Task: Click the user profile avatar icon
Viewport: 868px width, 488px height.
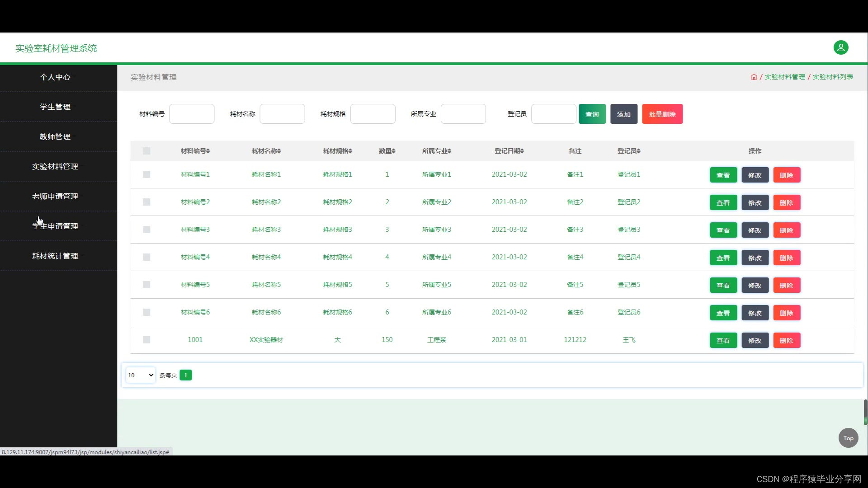Action: pos(840,47)
